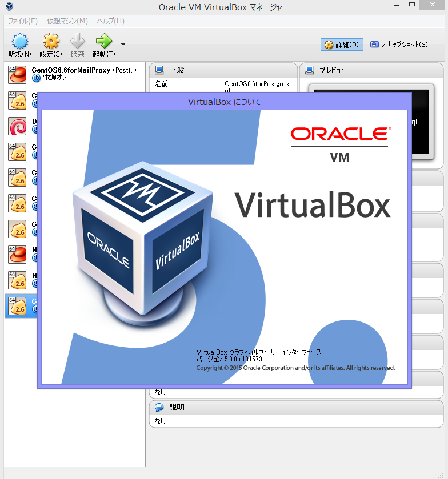
Task: Click the monitor icon beside プレビュー
Action: tap(310, 70)
